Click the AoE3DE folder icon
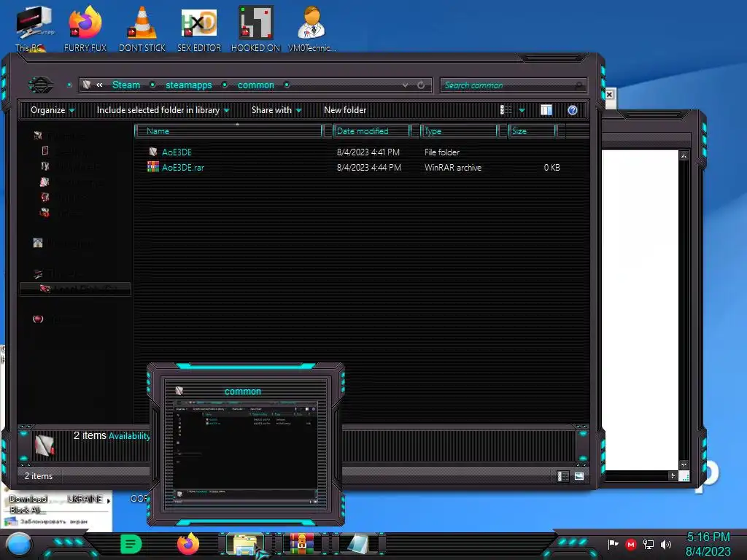 pos(152,152)
